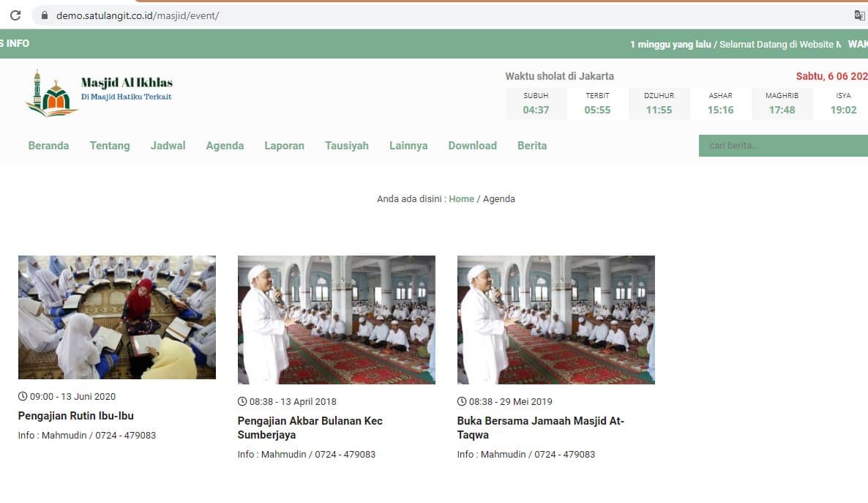
Task: Click the red date 'Sabtu, 6 06' text
Action: [x=832, y=76]
